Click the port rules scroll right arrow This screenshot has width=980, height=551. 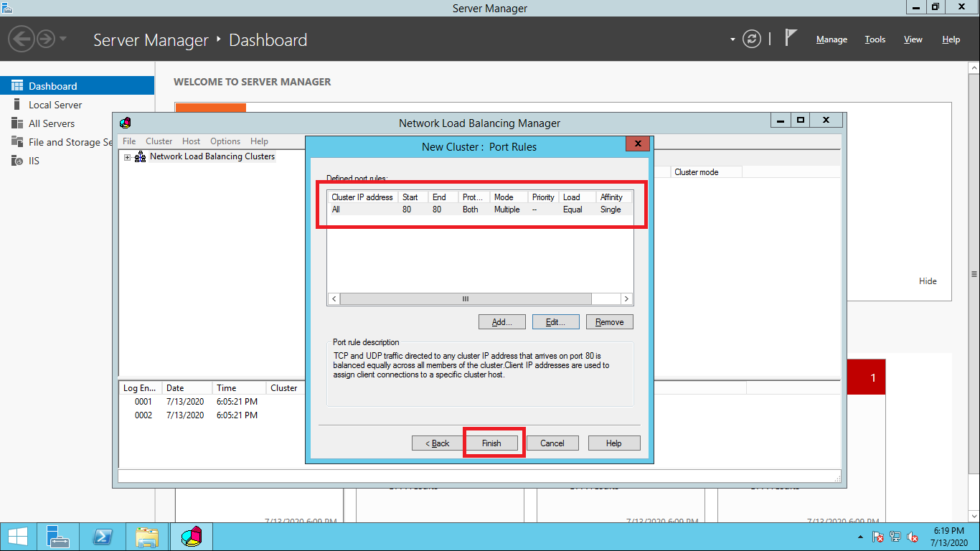pos(626,298)
